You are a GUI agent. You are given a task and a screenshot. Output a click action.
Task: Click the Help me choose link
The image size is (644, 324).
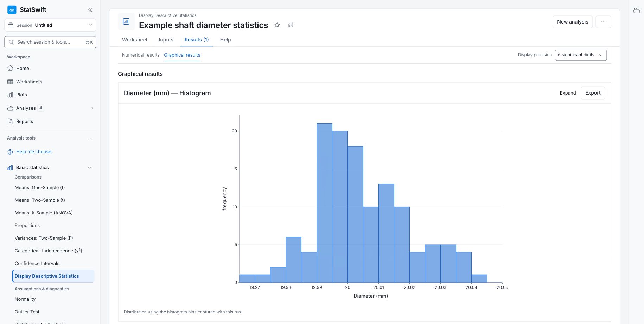point(34,151)
